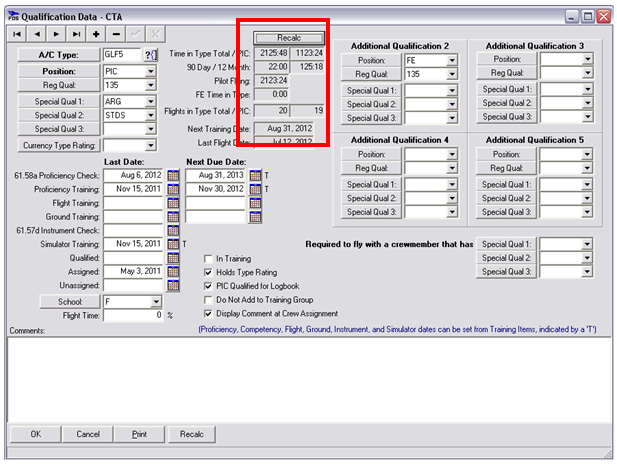This screenshot has height=464, width=617.
Task: Open calendar for Unassigned date
Action: click(173, 285)
